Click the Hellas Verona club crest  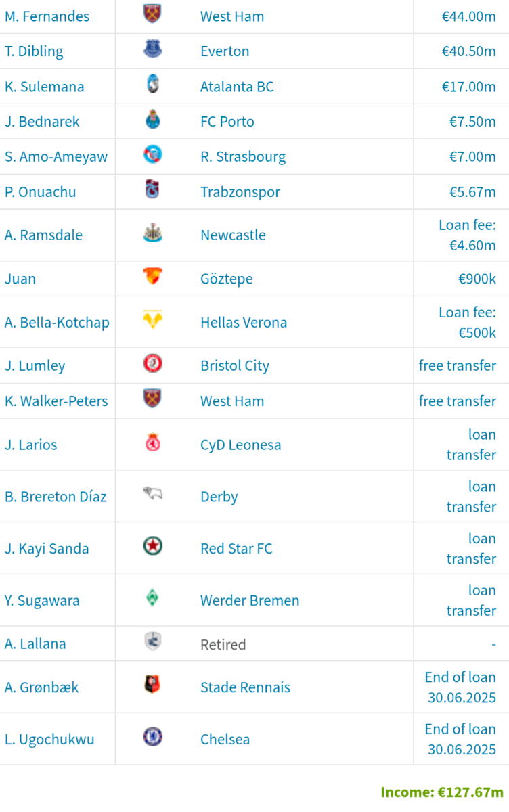pyautogui.click(x=153, y=321)
